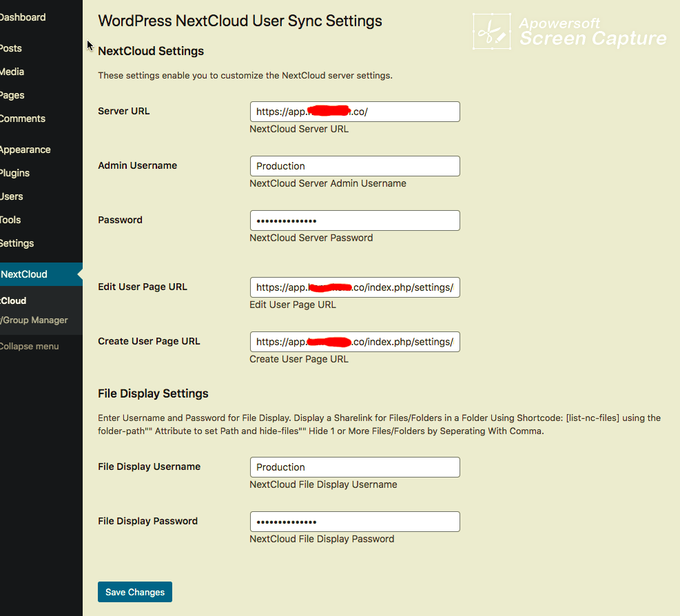
Task: Focus the File Display Username field
Action: pyautogui.click(x=355, y=467)
